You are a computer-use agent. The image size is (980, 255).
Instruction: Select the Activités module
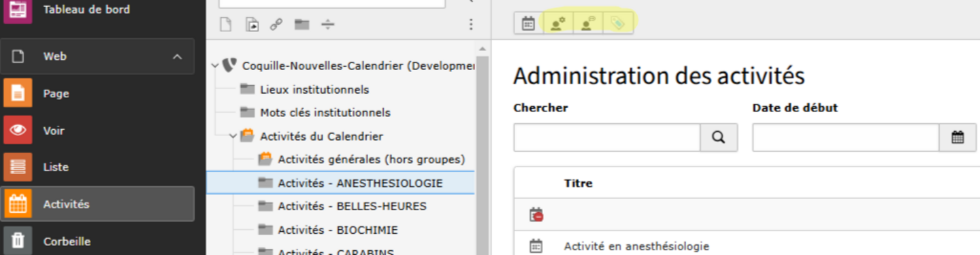pos(97,203)
